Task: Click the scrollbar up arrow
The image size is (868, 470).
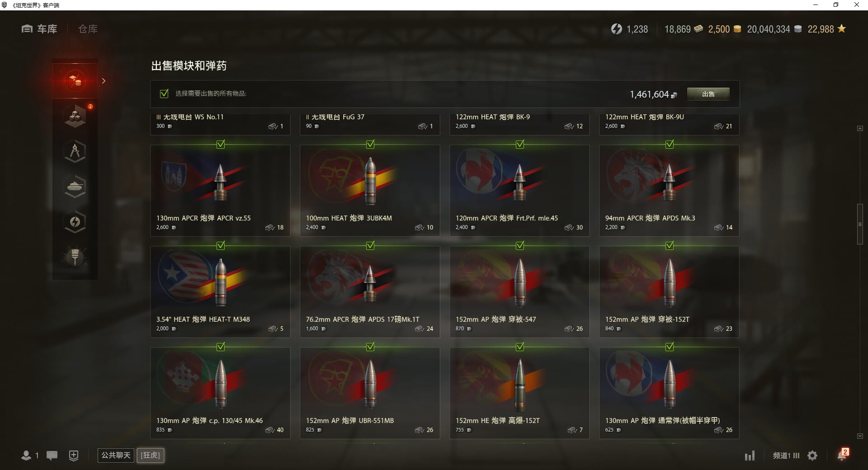Action: coord(860,129)
